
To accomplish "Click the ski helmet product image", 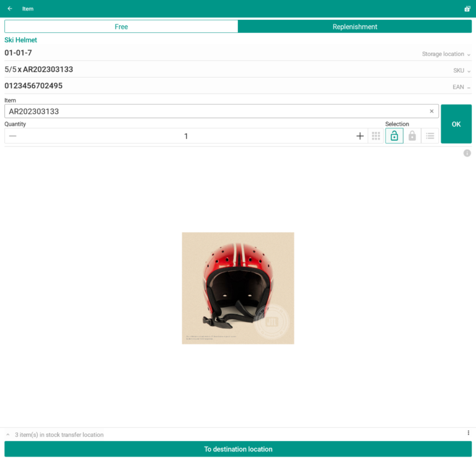I will click(238, 288).
